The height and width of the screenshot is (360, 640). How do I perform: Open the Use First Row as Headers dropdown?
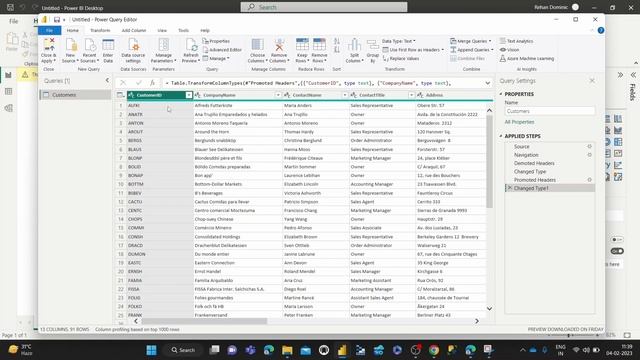413,50
